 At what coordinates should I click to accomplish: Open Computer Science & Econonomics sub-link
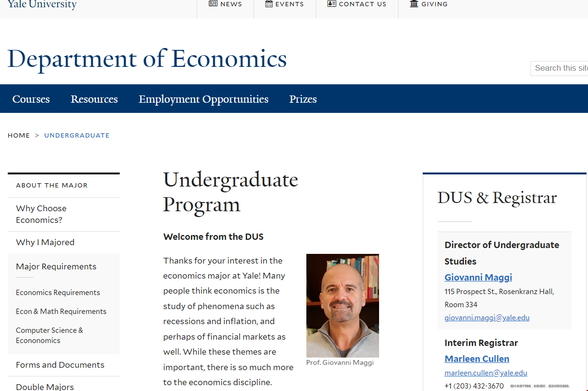(x=49, y=335)
